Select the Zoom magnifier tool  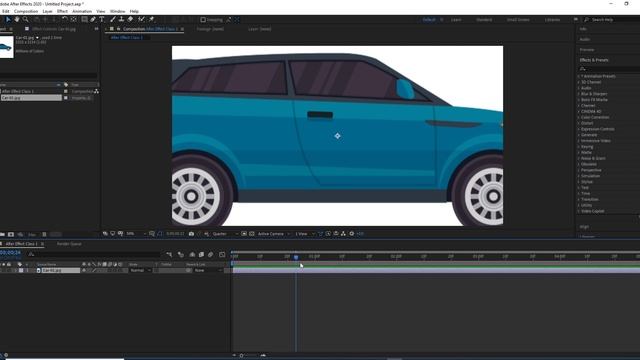point(26,20)
